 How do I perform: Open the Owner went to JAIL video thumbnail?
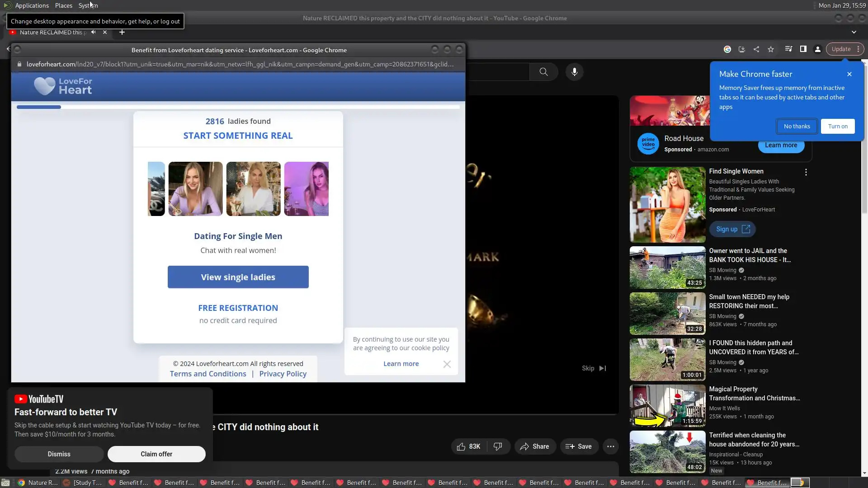tap(667, 267)
